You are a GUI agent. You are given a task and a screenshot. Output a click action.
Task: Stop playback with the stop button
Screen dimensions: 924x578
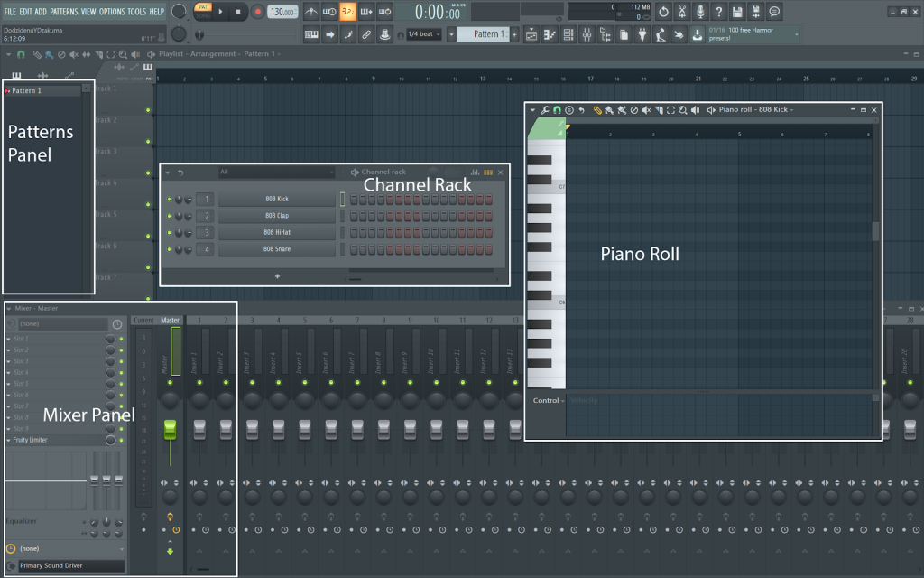[x=238, y=11]
